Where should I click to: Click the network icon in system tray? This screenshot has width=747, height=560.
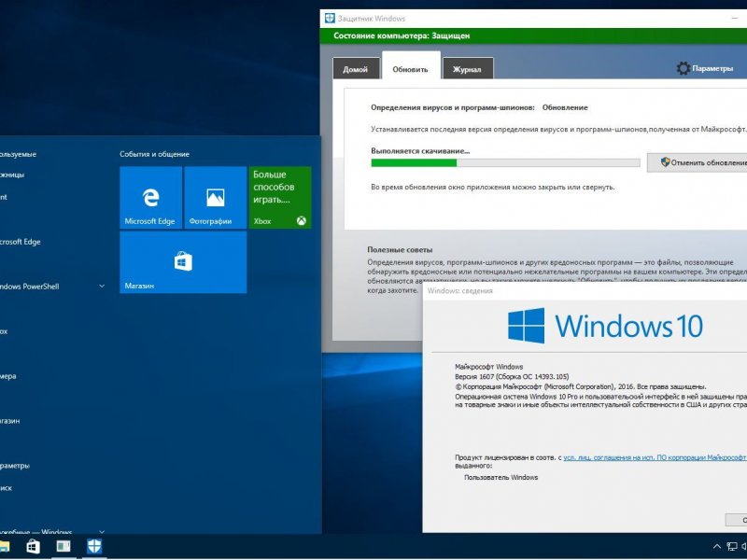point(732,547)
